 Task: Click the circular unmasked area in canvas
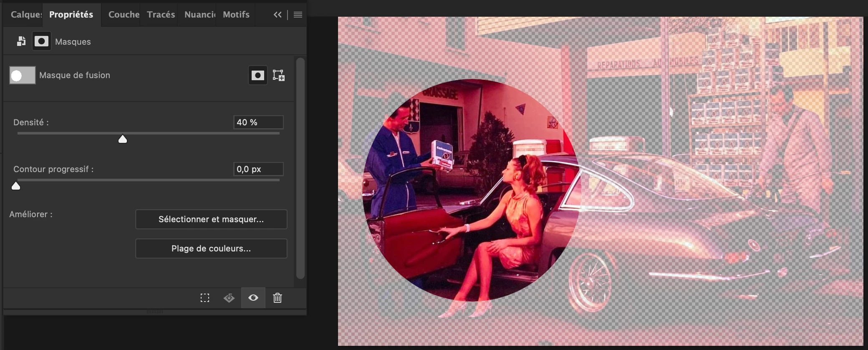tap(471, 190)
